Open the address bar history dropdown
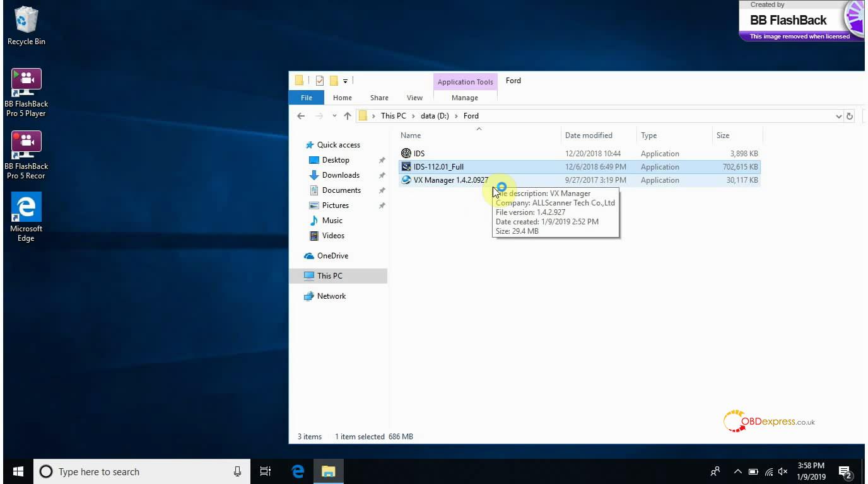This screenshot has height=484, width=868. (x=838, y=116)
